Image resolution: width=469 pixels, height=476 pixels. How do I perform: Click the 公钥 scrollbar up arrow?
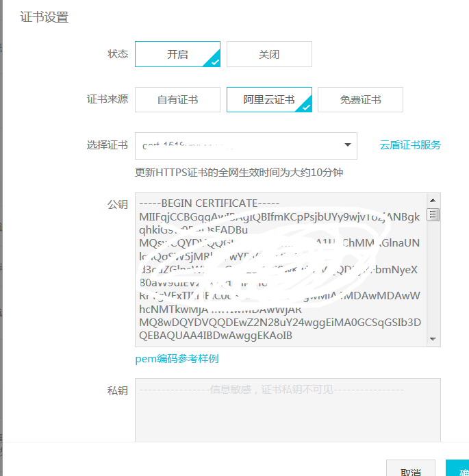point(433,201)
